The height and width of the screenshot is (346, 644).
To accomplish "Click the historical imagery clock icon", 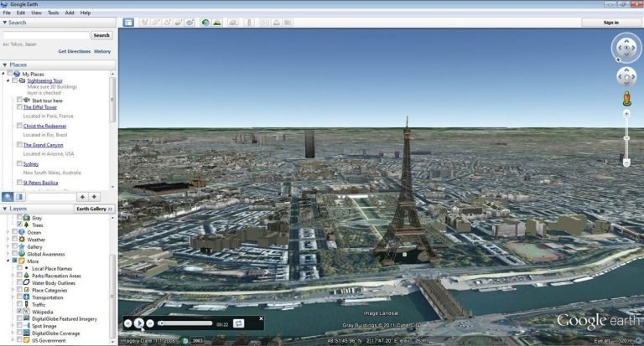I will (x=205, y=22).
